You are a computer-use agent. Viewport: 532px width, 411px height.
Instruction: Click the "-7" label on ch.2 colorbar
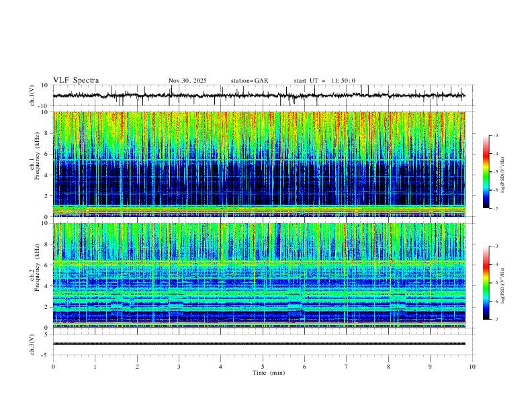(495, 320)
